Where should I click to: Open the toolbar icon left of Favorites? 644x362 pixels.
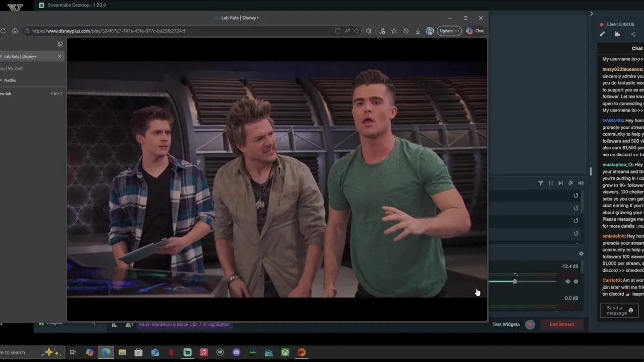click(382, 31)
